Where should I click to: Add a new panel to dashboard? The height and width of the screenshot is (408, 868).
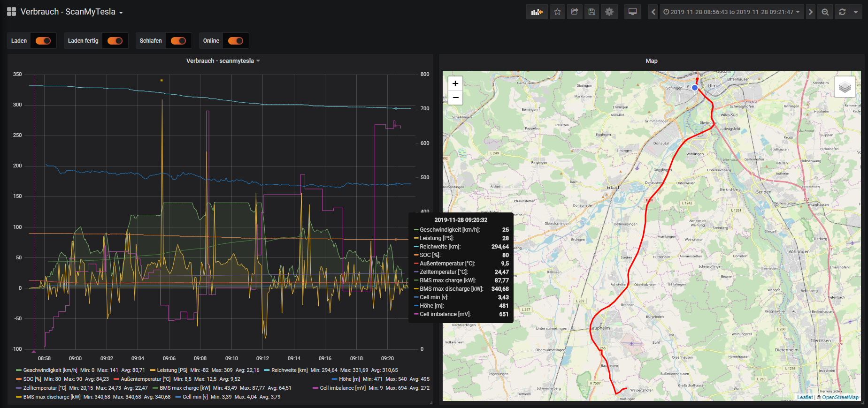[x=537, y=12]
